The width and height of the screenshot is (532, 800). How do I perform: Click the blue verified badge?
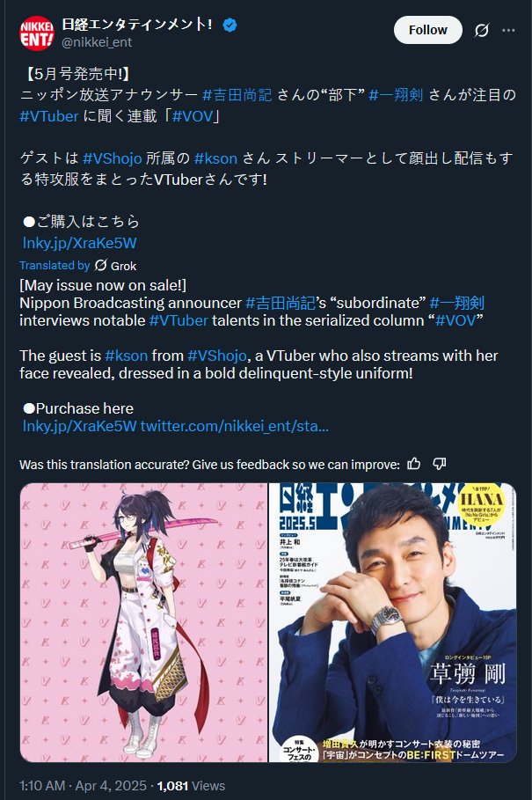coord(230,25)
